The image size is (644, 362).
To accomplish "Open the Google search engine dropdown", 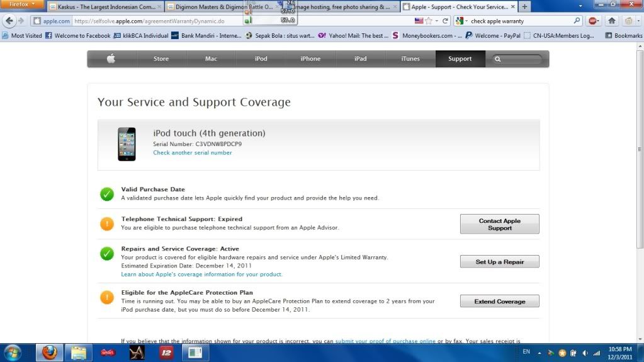I will click(461, 21).
